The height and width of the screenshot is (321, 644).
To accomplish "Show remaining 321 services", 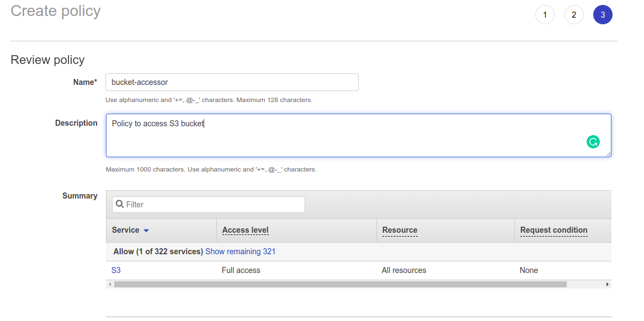I will [240, 252].
